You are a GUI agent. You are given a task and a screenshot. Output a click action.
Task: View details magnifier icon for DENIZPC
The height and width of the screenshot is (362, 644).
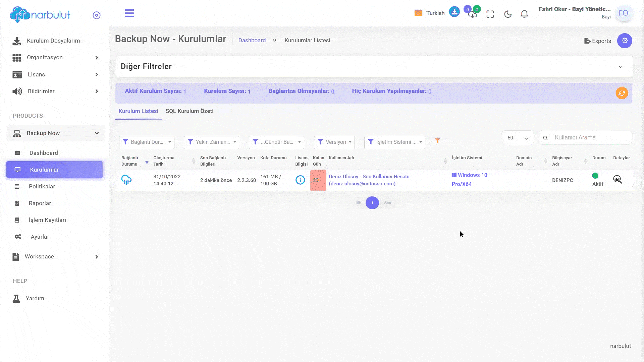click(618, 180)
